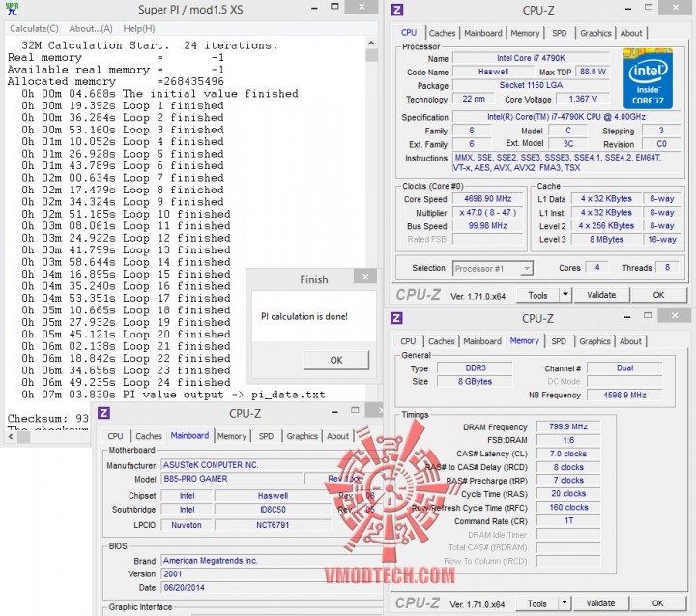Image resolution: width=696 pixels, height=616 pixels.
Task: Switch to Mainboard tab in top CPU-Z window
Action: (x=483, y=33)
